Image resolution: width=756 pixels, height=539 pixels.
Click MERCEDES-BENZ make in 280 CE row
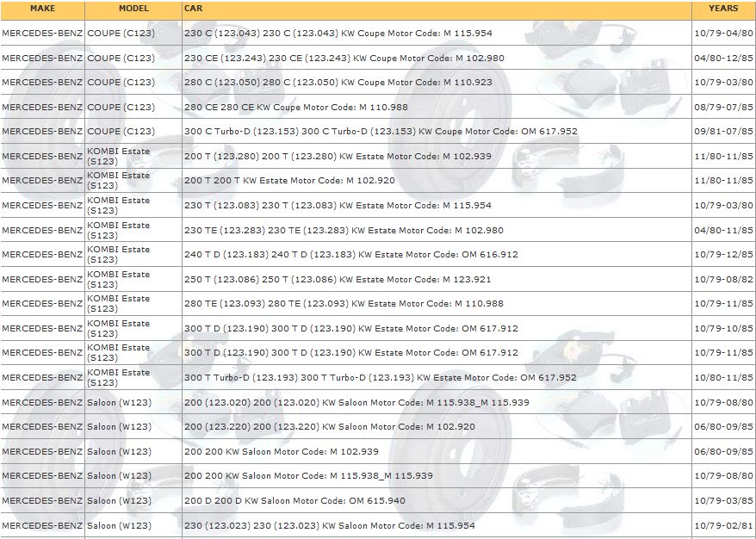pyautogui.click(x=42, y=107)
